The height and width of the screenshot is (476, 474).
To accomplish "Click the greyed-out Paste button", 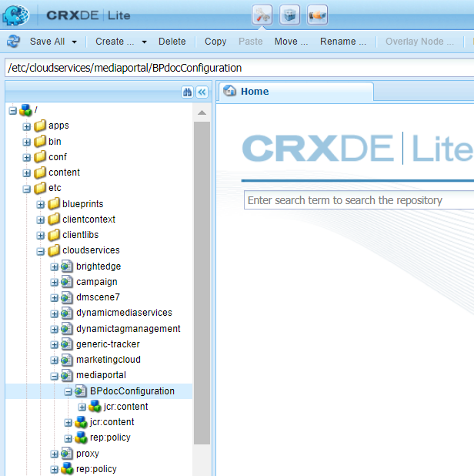I will (x=251, y=42).
